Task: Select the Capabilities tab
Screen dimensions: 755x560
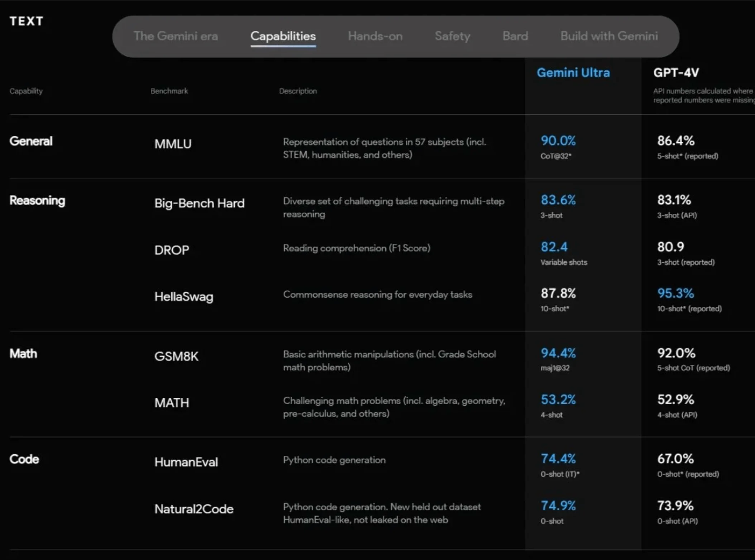Action: click(x=283, y=36)
